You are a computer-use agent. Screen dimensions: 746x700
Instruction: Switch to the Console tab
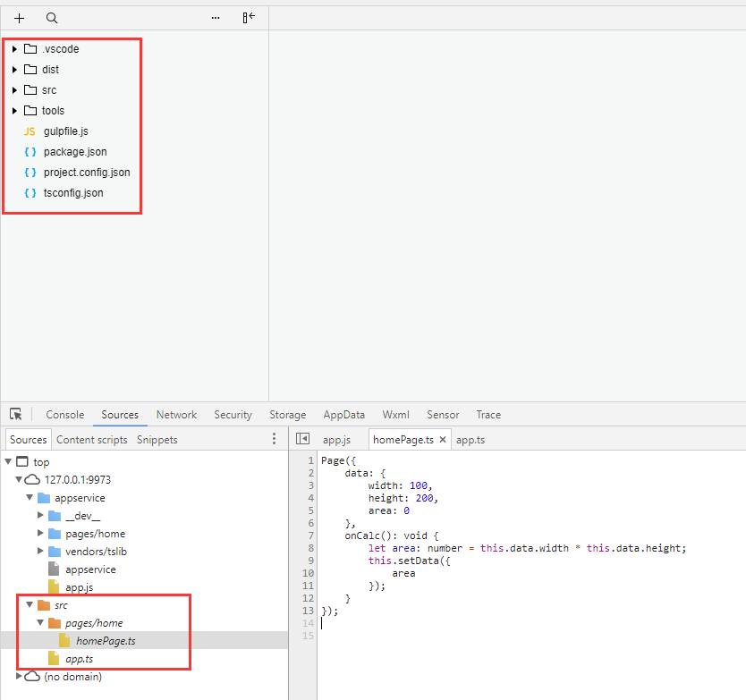click(65, 415)
